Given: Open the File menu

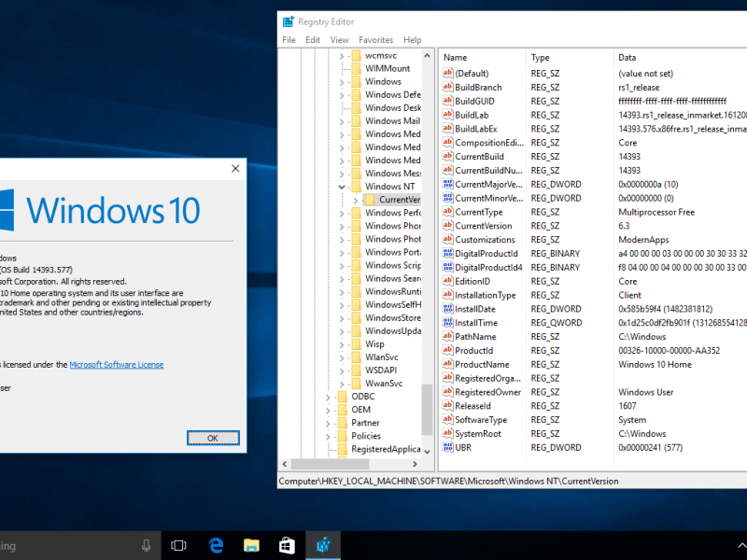Looking at the screenshot, I should (x=289, y=40).
